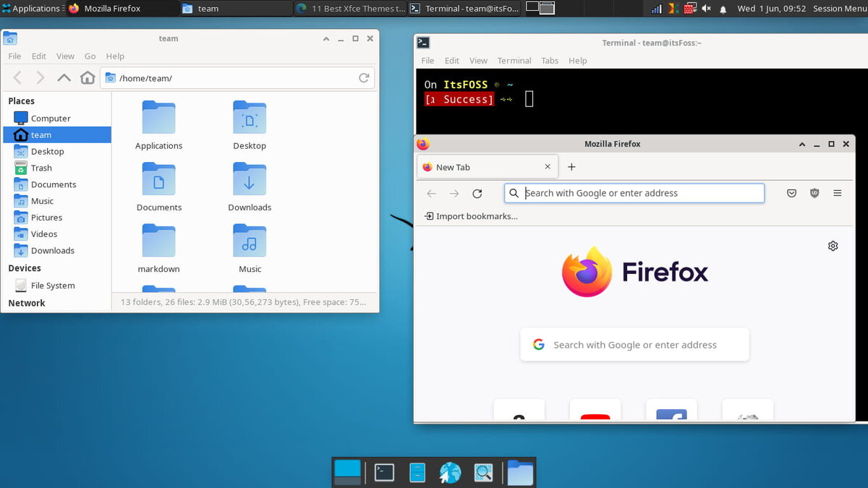Viewport: 868px width, 488px height.
Task: Select Videos in the Places sidebar
Action: coord(57,234)
